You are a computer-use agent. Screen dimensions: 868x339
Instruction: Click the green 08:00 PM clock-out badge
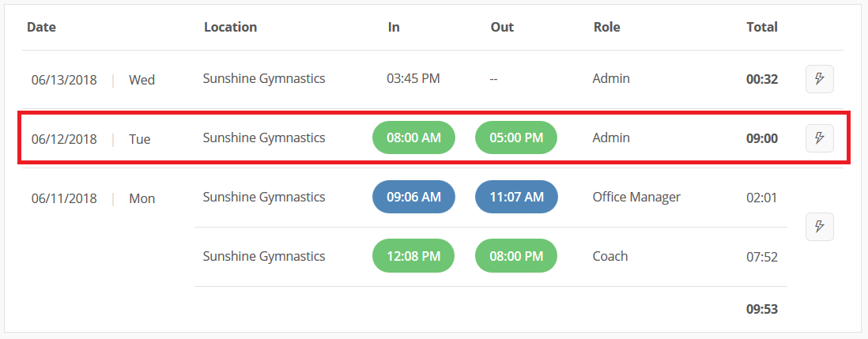(516, 255)
